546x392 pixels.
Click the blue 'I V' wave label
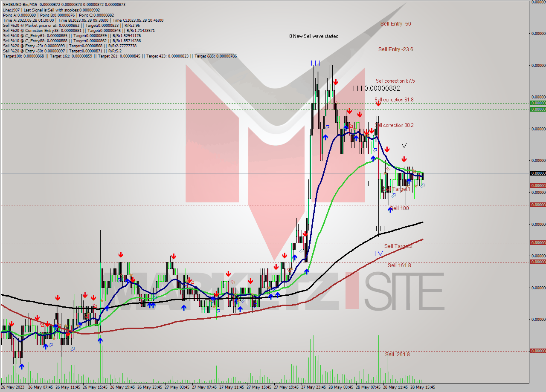378,254
